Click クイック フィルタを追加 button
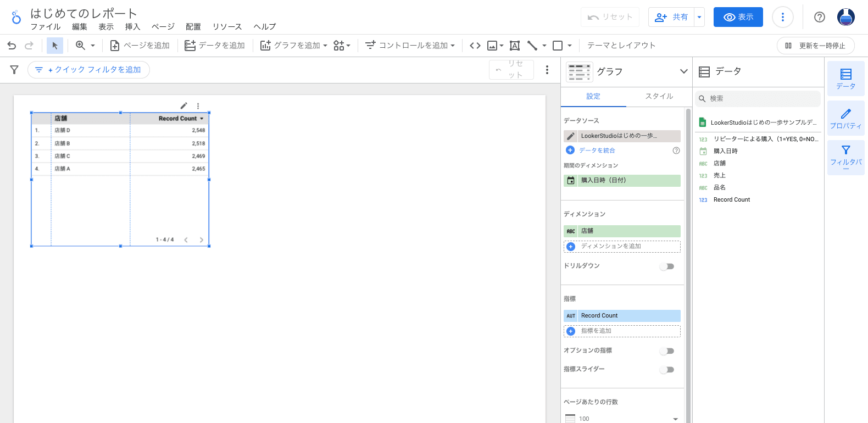This screenshot has width=868, height=423. (88, 70)
